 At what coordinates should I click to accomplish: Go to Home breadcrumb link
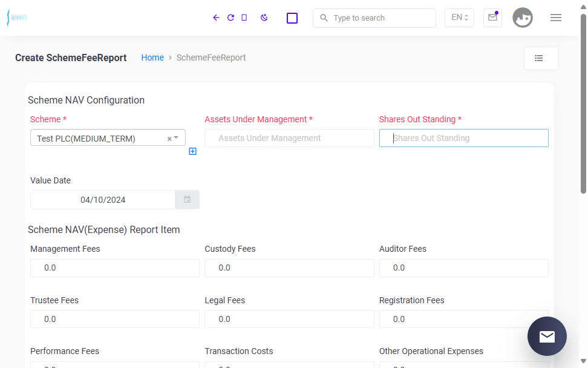click(x=152, y=57)
